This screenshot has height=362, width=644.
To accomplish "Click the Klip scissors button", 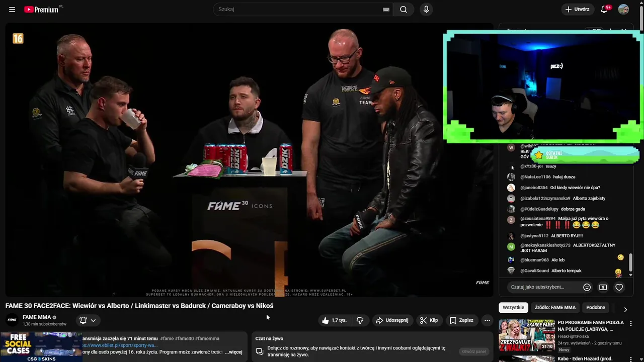I will pyautogui.click(x=429, y=320).
